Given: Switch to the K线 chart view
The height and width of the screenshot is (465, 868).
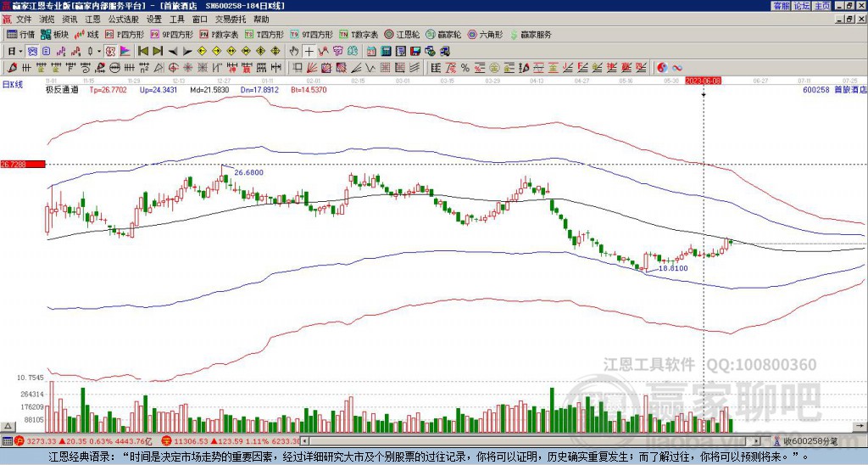Looking at the screenshot, I should pyautogui.click(x=86, y=34).
